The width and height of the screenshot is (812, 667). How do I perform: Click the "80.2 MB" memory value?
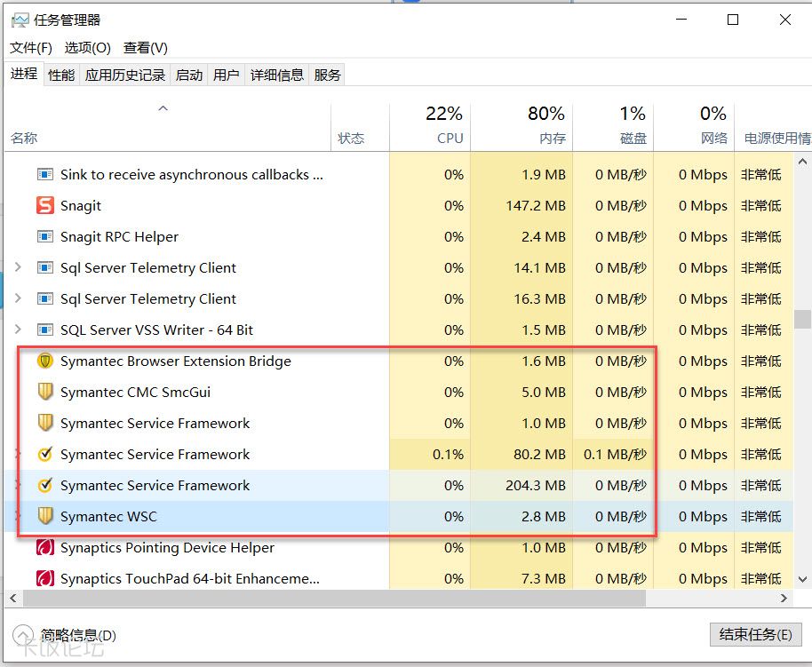[x=539, y=454]
